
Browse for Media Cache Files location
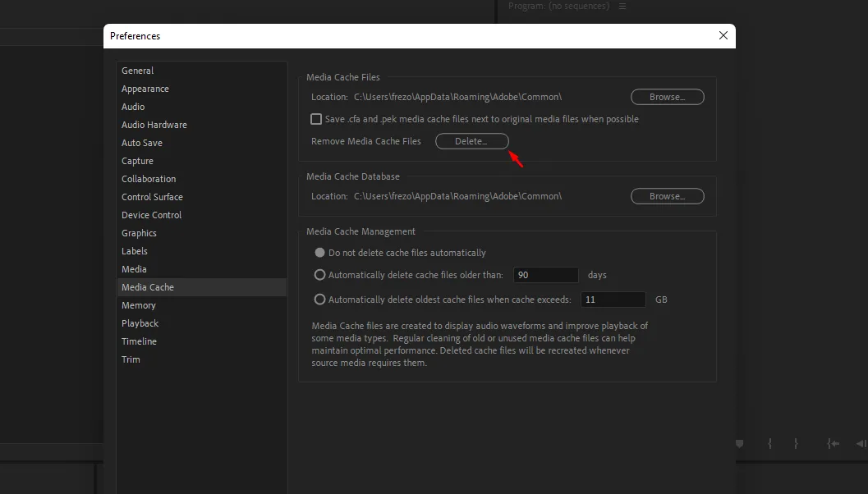point(667,97)
